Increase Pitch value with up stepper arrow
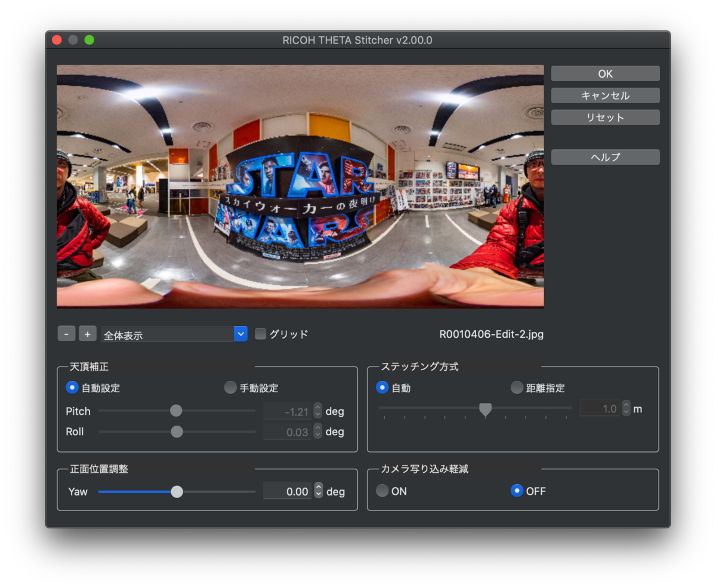This screenshot has height=588, width=716. point(317,408)
